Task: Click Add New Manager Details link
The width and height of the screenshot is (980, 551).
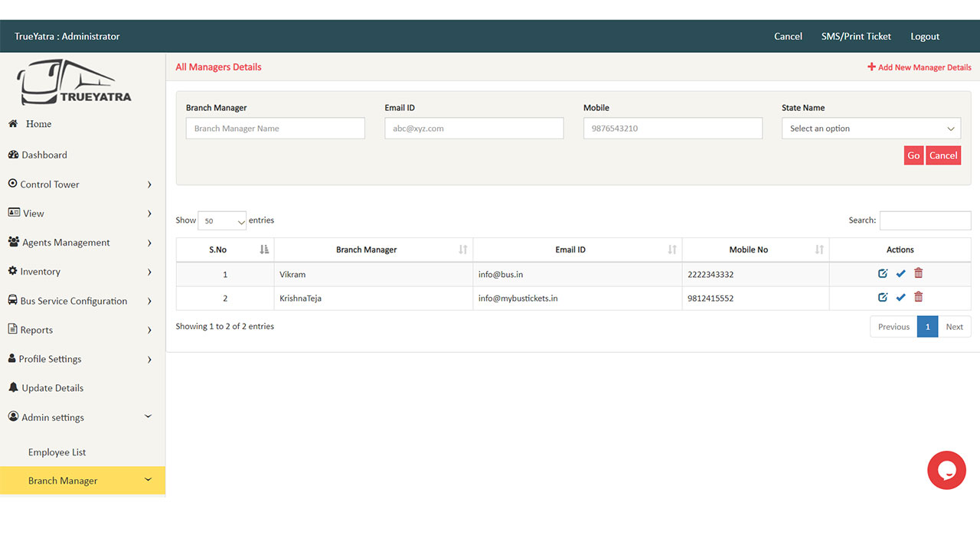Action: pyautogui.click(x=920, y=67)
